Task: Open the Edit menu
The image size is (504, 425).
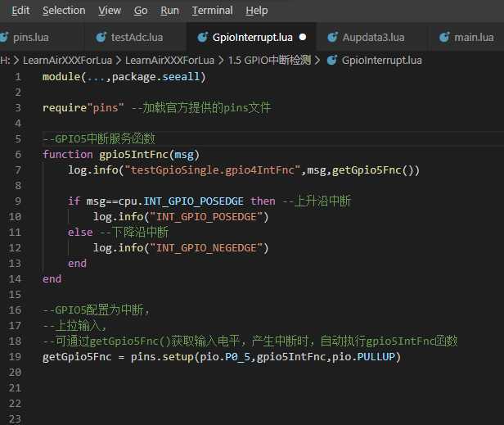Action: (20, 11)
